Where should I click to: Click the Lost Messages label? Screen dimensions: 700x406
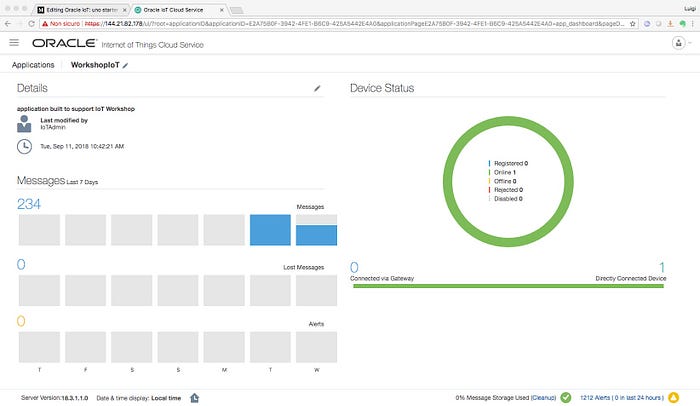(x=304, y=268)
